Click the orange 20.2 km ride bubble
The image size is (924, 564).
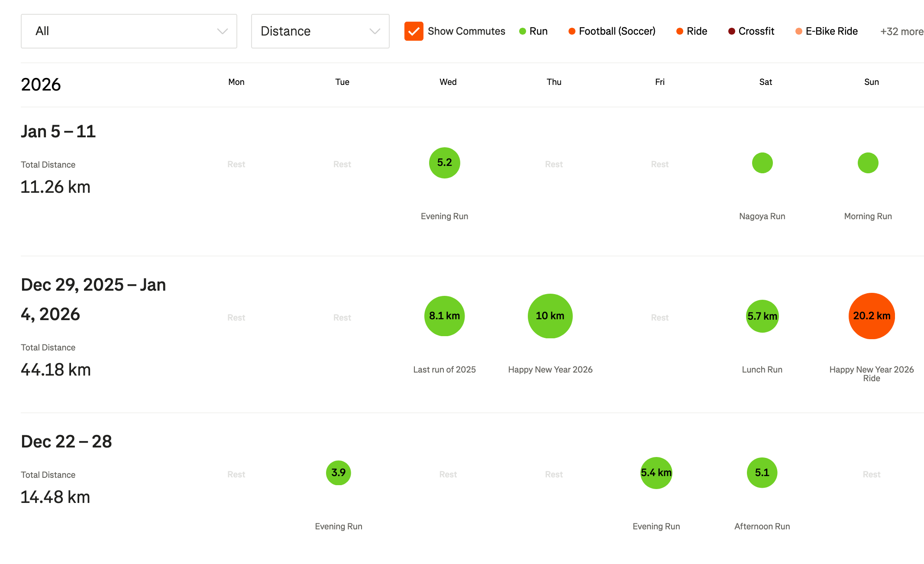[x=871, y=316]
